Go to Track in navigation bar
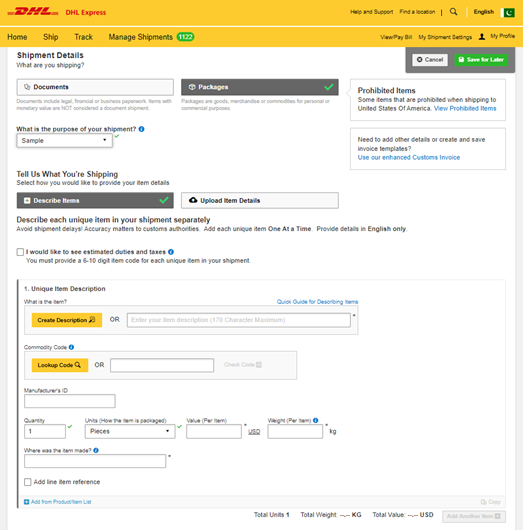This screenshot has height=530, width=523. tap(84, 37)
